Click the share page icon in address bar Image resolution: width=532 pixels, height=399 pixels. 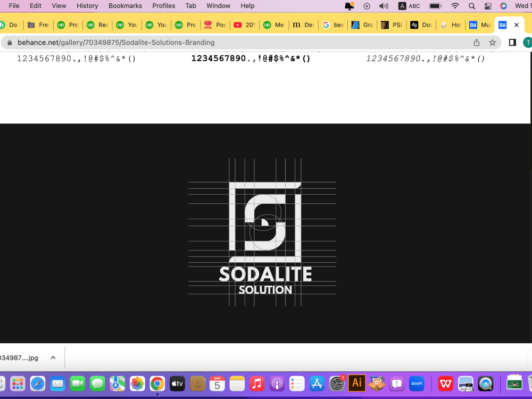pyautogui.click(x=476, y=43)
